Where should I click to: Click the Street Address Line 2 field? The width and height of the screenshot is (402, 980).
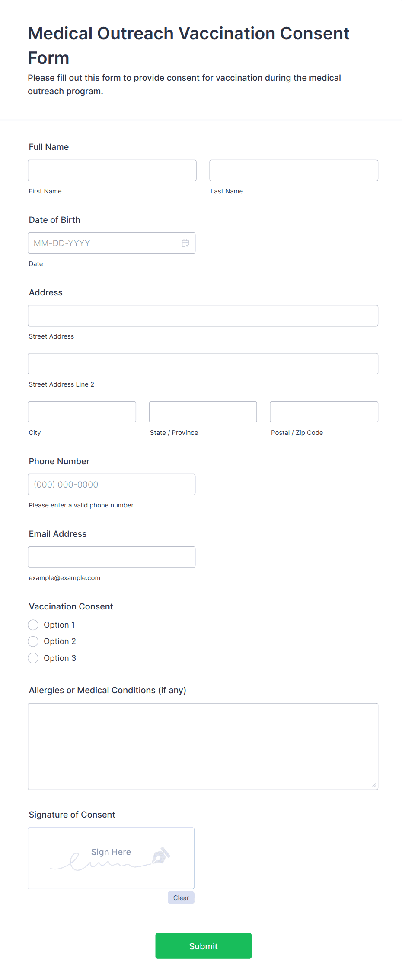[203, 363]
